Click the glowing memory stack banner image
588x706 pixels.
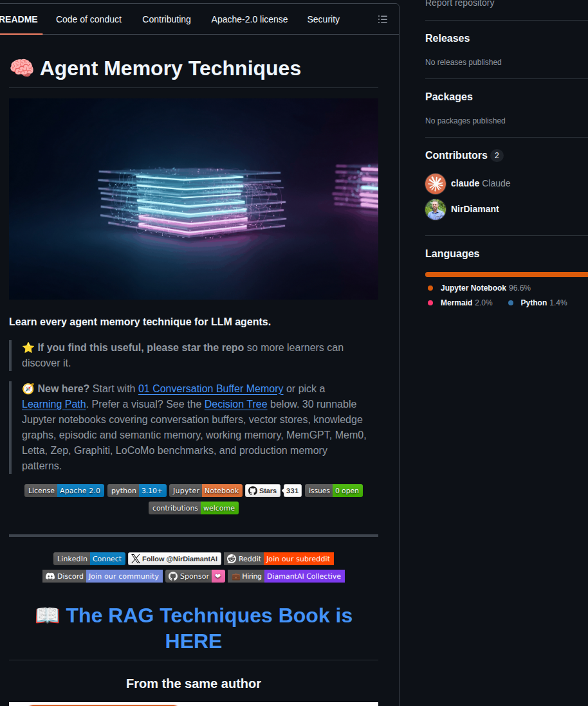[194, 199]
